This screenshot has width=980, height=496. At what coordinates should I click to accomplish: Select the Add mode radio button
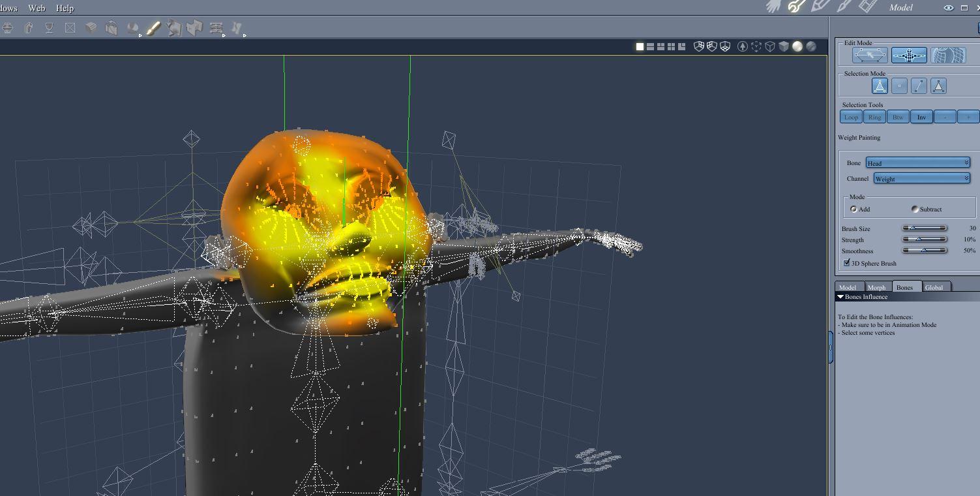pyautogui.click(x=854, y=209)
